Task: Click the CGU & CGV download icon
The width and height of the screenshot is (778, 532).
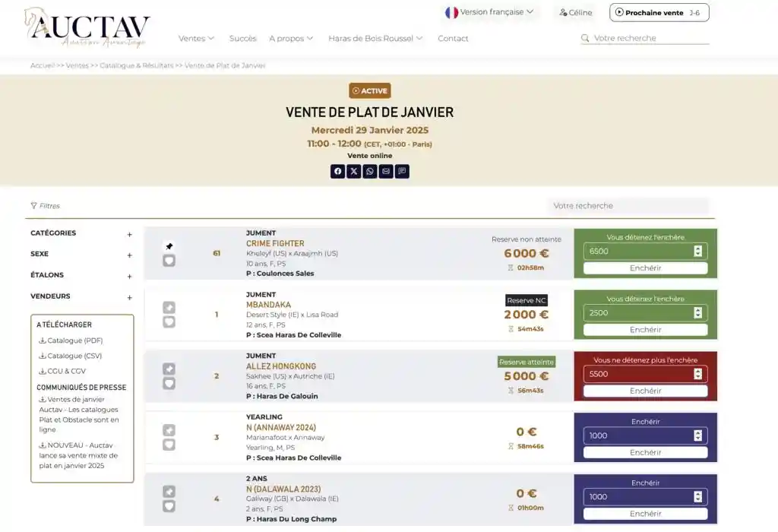Action: point(43,371)
